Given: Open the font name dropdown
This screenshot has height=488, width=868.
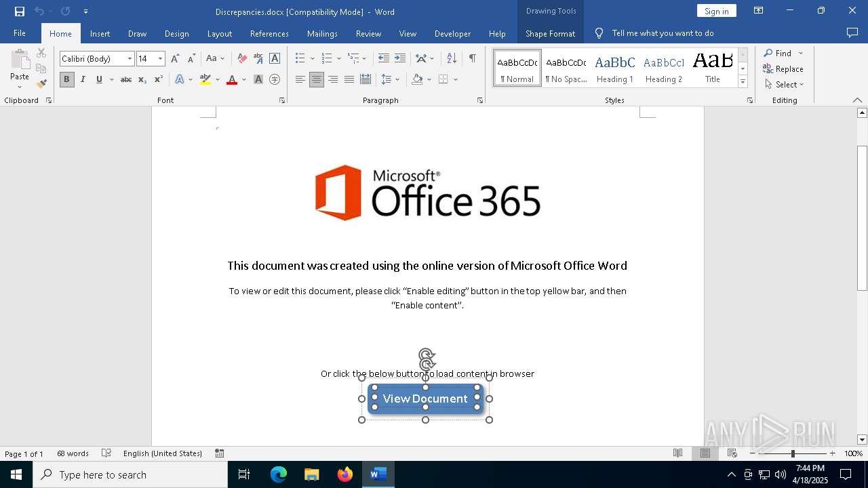Looking at the screenshot, I should [x=130, y=59].
